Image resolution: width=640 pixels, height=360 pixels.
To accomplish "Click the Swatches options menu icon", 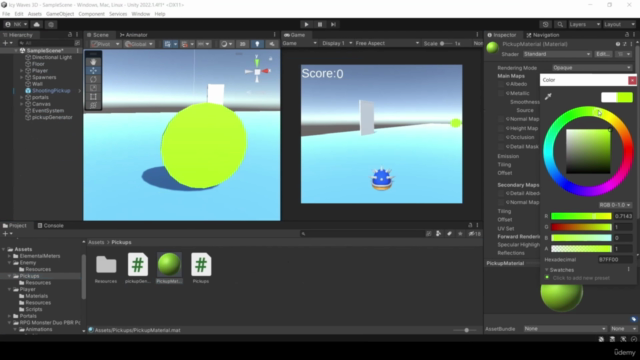I will pos(629,270).
